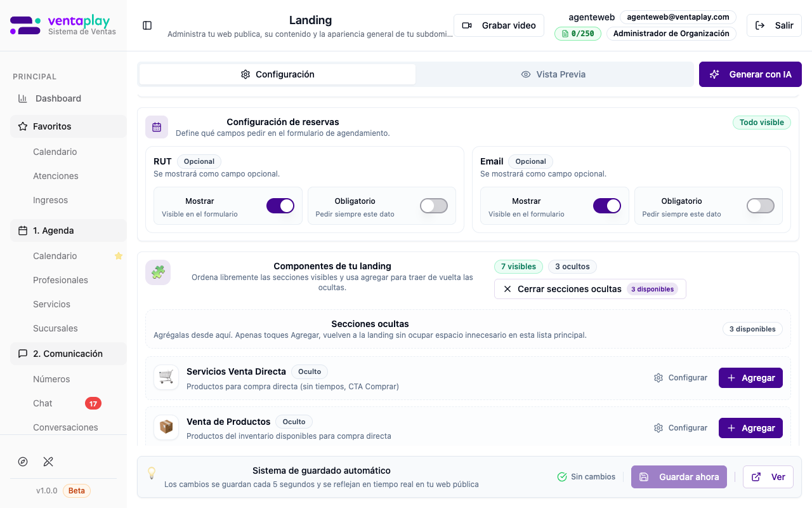812x508 pixels.
Task: Disable the RUT Mostrar toggle
Action: pyautogui.click(x=280, y=206)
